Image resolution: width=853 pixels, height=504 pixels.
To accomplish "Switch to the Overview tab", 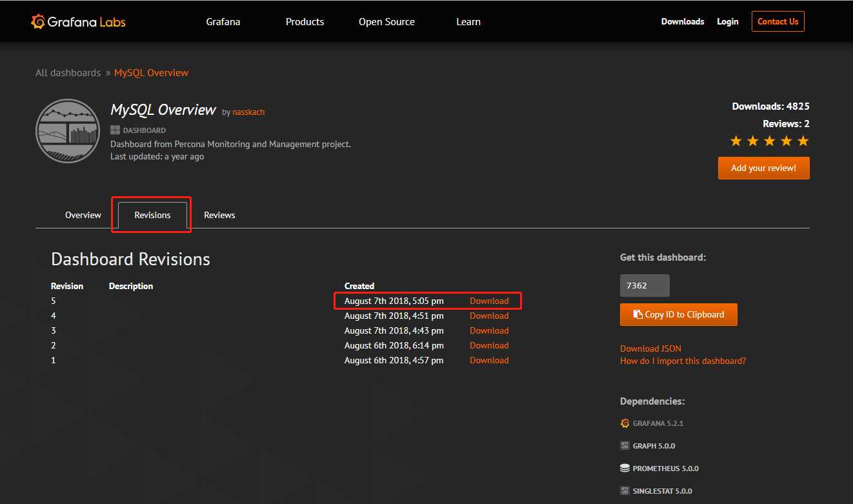I will pyautogui.click(x=83, y=215).
